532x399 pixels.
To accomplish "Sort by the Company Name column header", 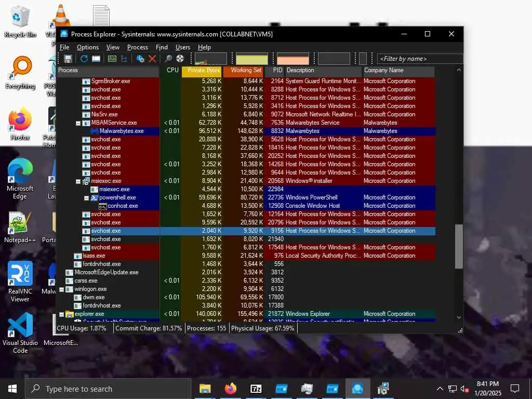I will 398,70.
